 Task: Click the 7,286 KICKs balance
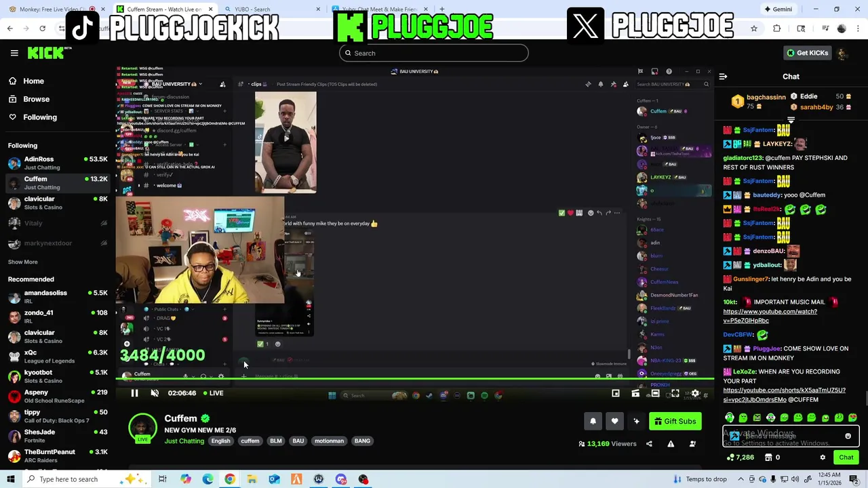click(x=741, y=457)
